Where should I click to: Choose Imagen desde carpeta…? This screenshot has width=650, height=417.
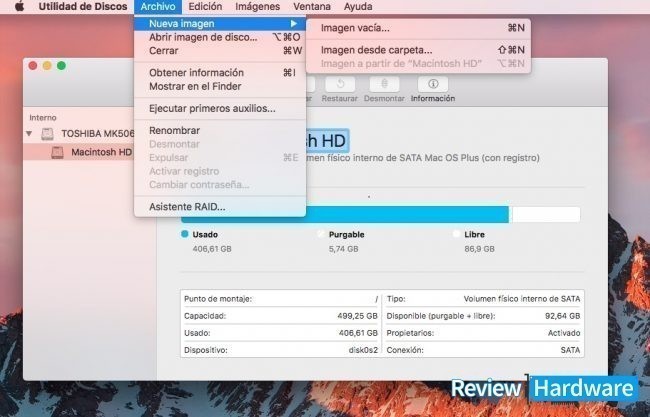418,50
